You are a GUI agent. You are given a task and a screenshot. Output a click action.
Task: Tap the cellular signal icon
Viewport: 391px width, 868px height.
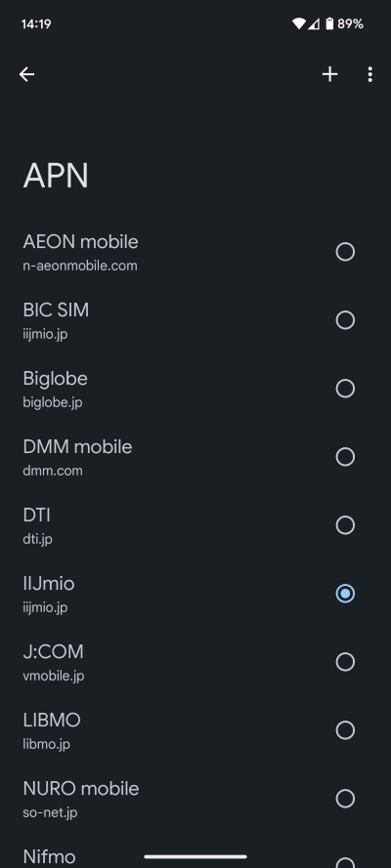click(314, 23)
